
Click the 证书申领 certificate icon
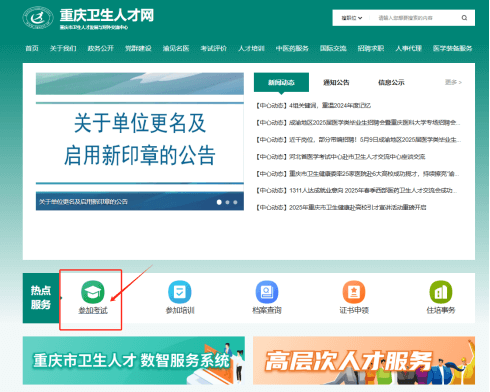click(x=354, y=292)
